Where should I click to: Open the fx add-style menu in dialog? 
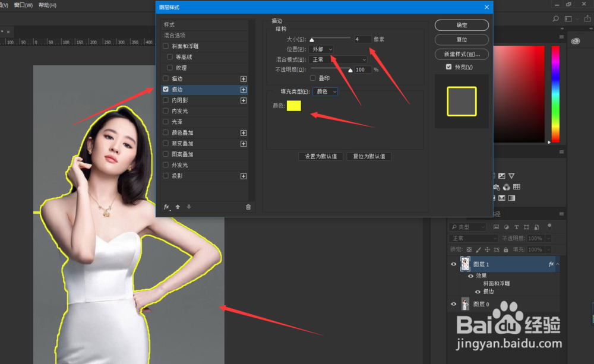(x=166, y=207)
